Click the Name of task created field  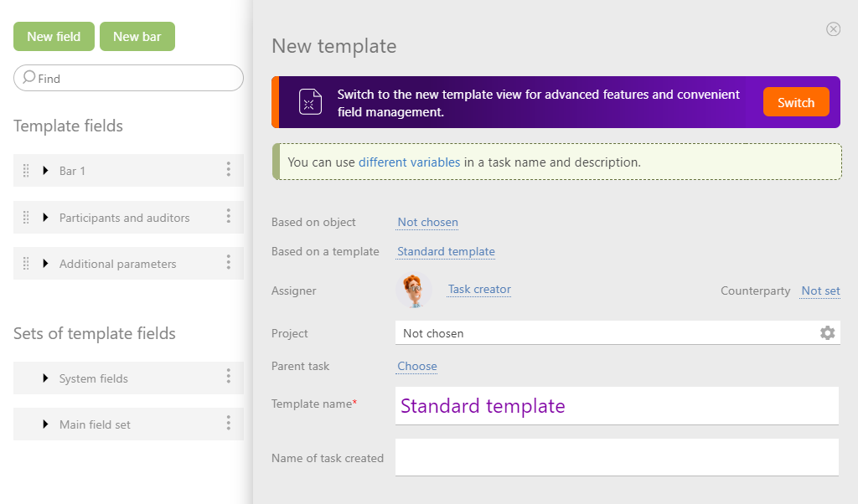pyautogui.click(x=617, y=458)
